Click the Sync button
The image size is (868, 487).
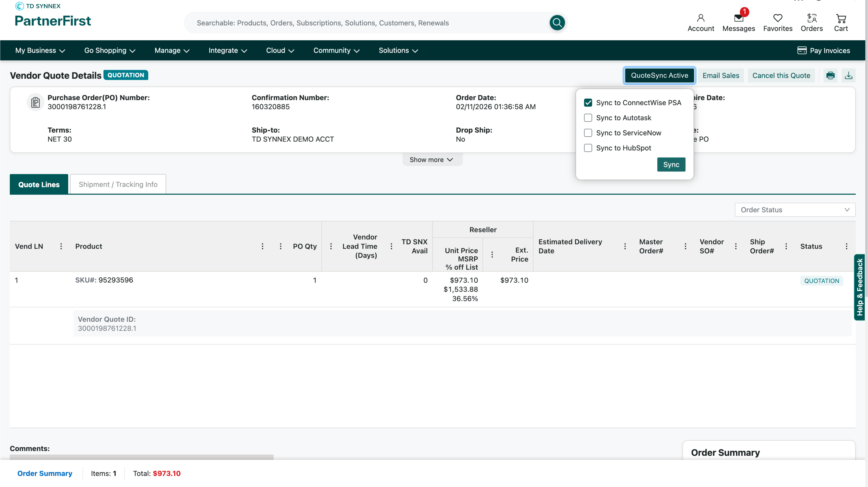pyautogui.click(x=671, y=164)
